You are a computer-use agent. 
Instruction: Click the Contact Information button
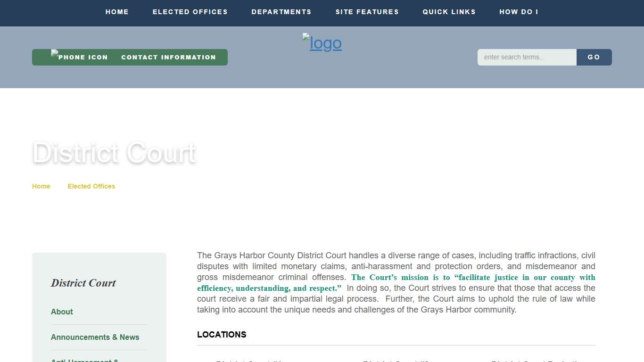[x=168, y=57]
